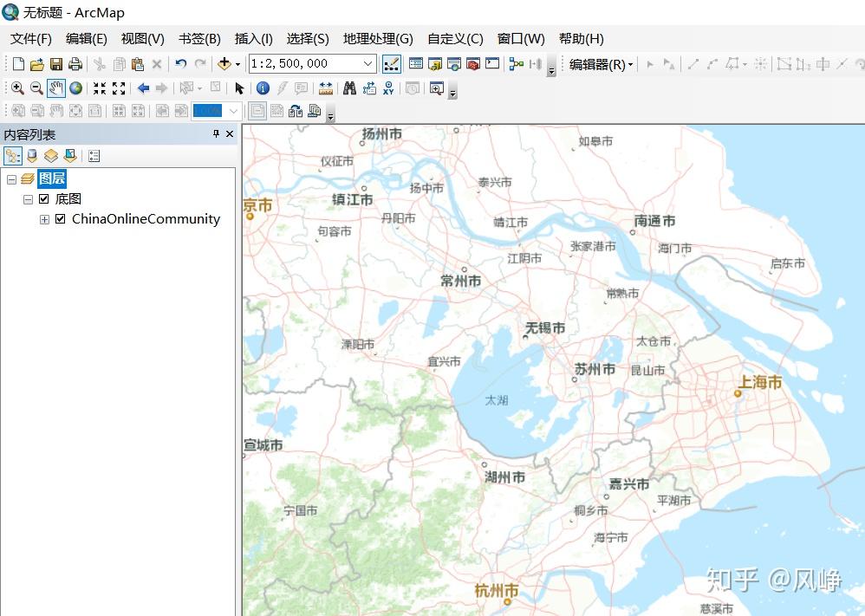The width and height of the screenshot is (865, 616).
Task: Open the Create Viewer Window tool
Action: (436, 88)
